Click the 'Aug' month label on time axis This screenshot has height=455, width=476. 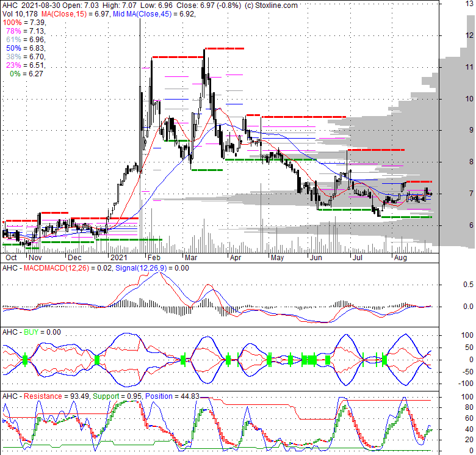point(400,258)
